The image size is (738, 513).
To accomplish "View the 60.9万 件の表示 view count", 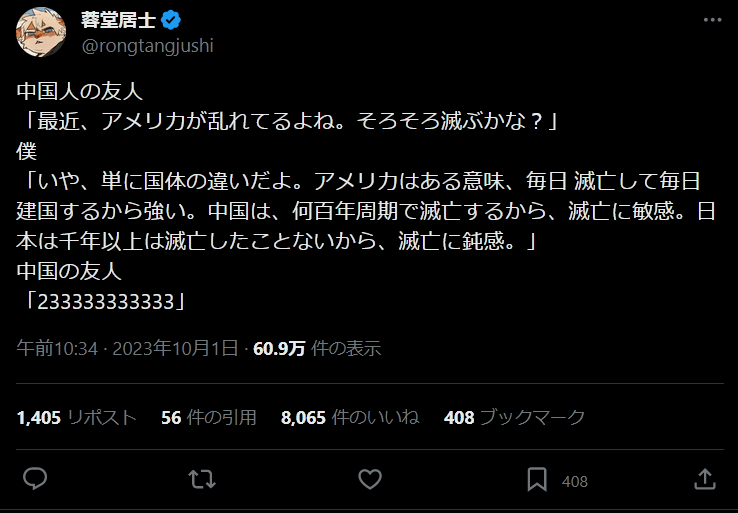I will coord(317,349).
